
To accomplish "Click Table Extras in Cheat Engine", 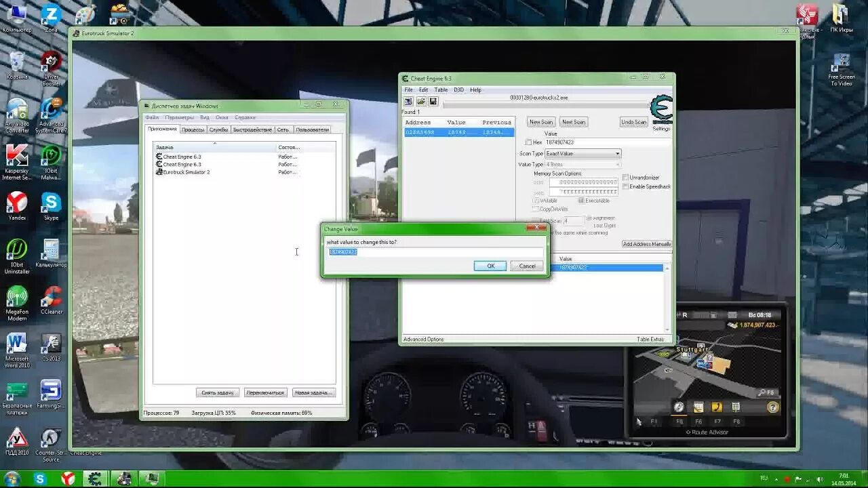I will click(x=650, y=339).
